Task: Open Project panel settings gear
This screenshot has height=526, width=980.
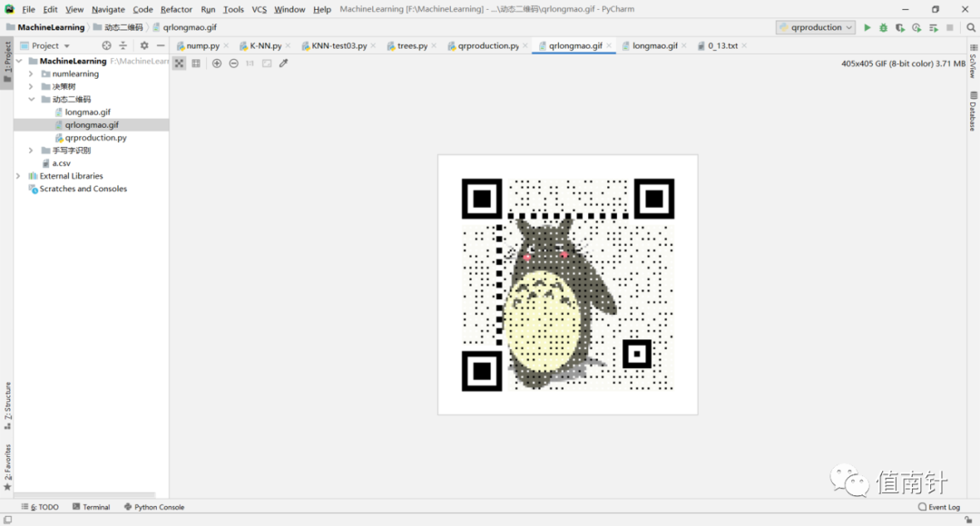Action: (144, 45)
